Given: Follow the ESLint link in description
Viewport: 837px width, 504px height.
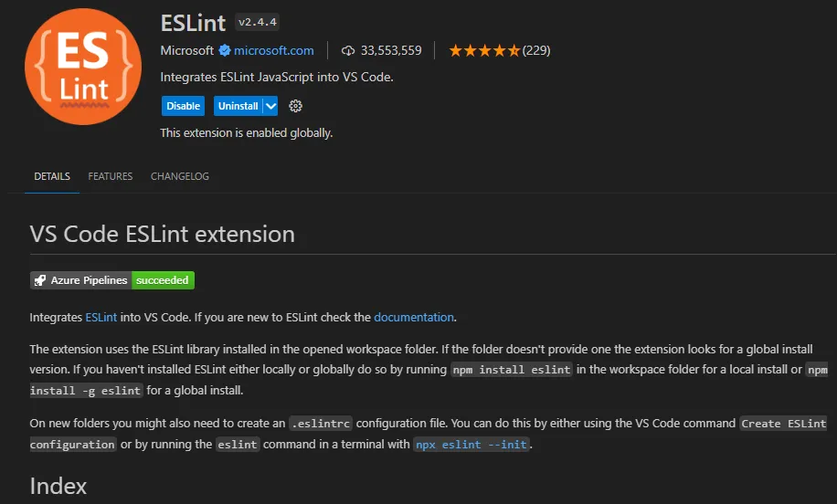Looking at the screenshot, I should 101,318.
